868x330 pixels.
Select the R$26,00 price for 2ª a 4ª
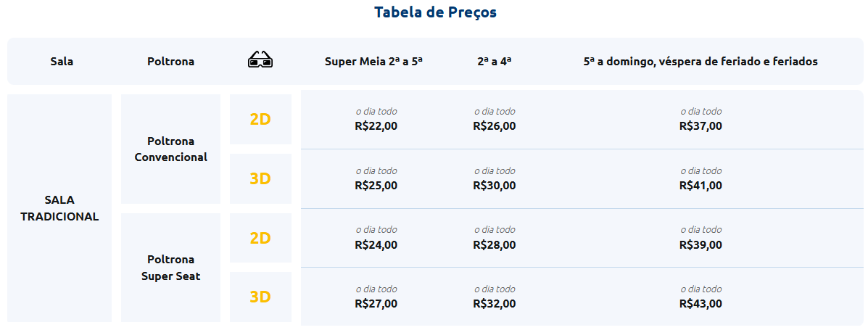(495, 125)
